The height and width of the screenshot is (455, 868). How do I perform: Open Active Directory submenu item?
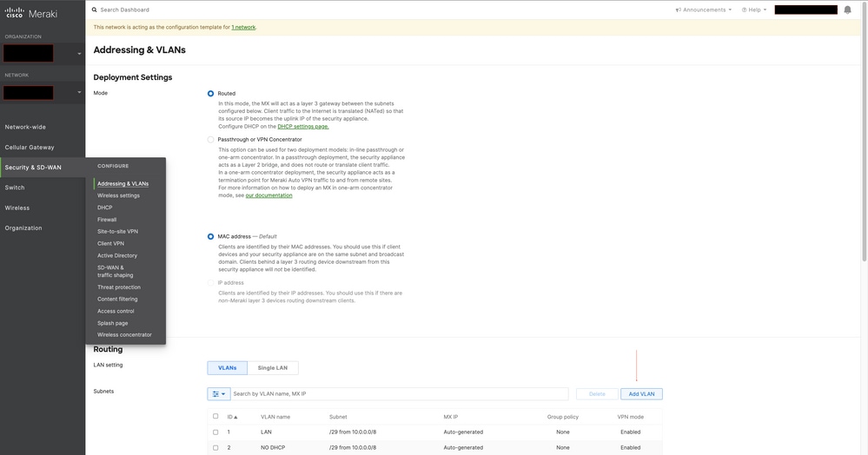(x=117, y=256)
